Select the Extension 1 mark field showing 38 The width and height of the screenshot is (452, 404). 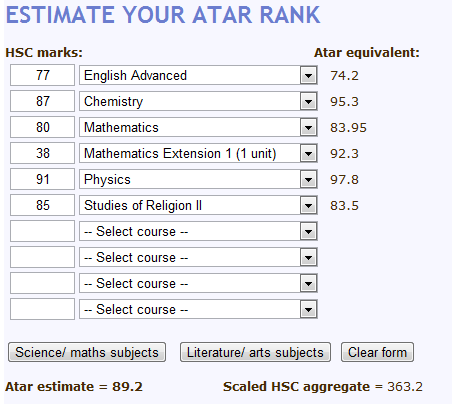42,153
